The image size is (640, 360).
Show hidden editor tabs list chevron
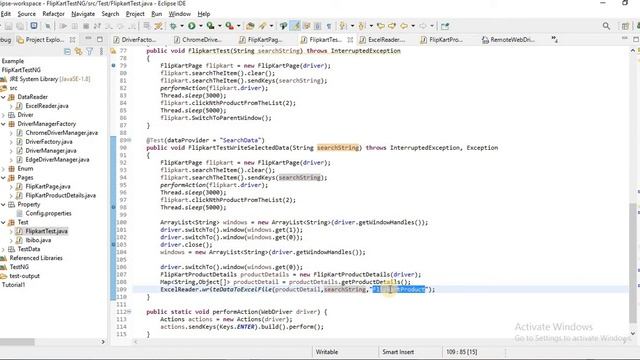pyautogui.click(x=554, y=39)
